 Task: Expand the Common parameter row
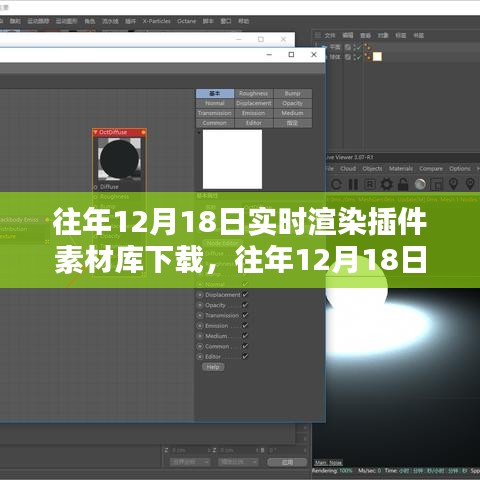coord(200,346)
